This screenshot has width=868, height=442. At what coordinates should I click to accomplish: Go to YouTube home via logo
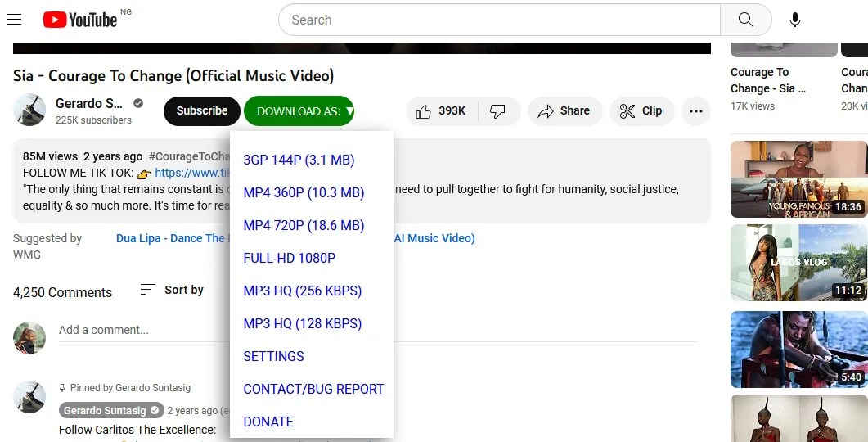(80, 20)
